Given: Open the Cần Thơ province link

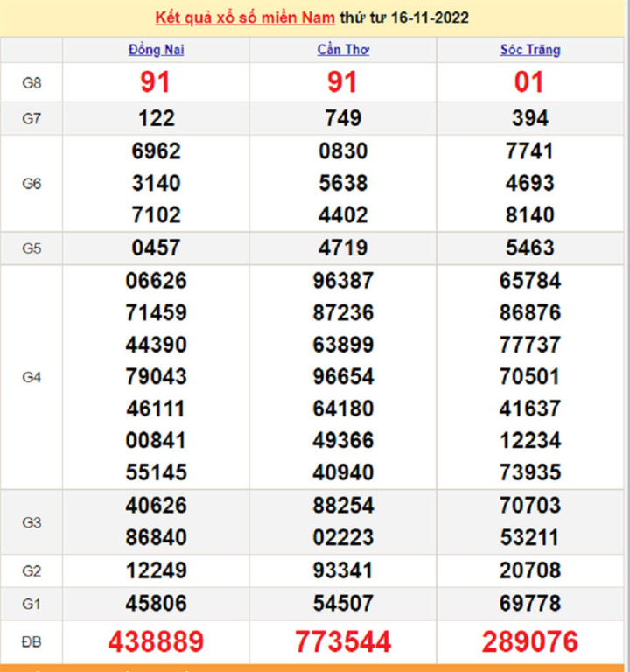Looking at the screenshot, I should (x=343, y=50).
